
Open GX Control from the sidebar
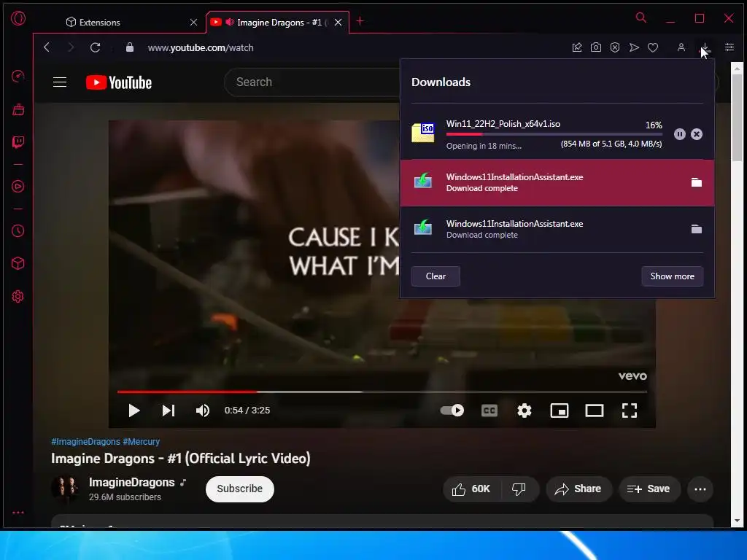tap(18, 76)
